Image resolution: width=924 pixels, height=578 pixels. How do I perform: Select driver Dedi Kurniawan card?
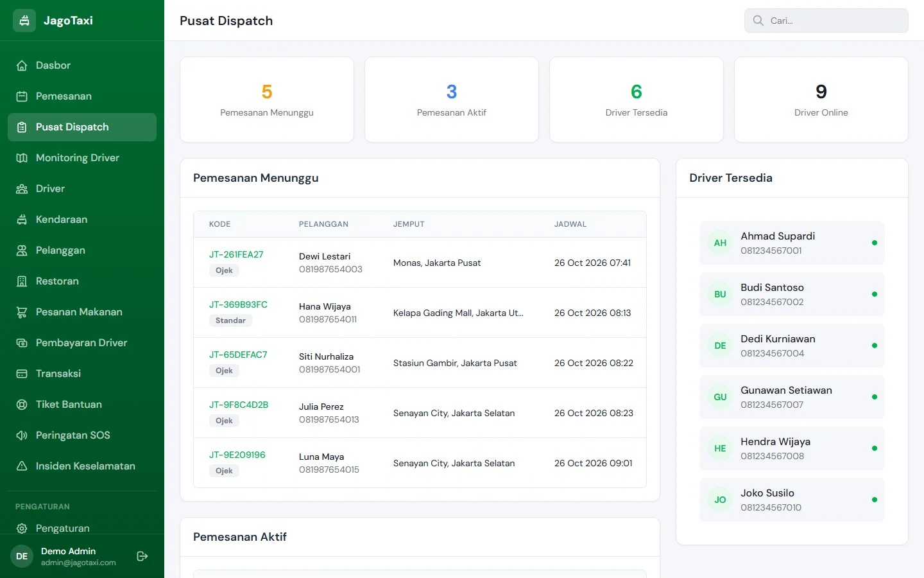(x=792, y=346)
